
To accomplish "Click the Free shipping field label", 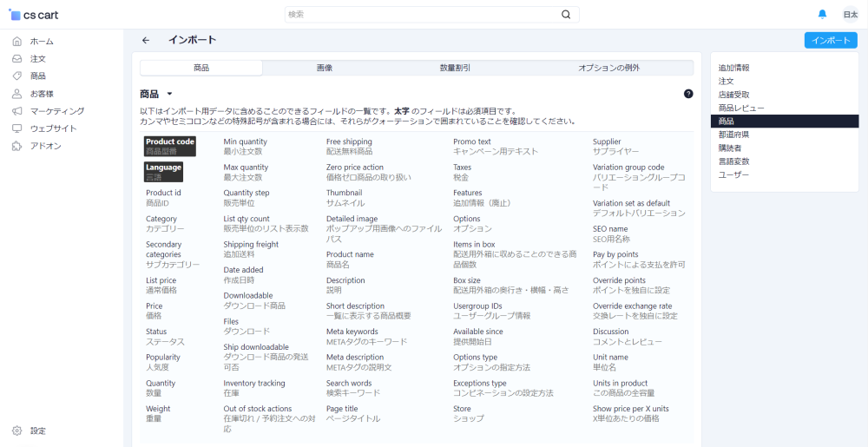I will [349, 141].
